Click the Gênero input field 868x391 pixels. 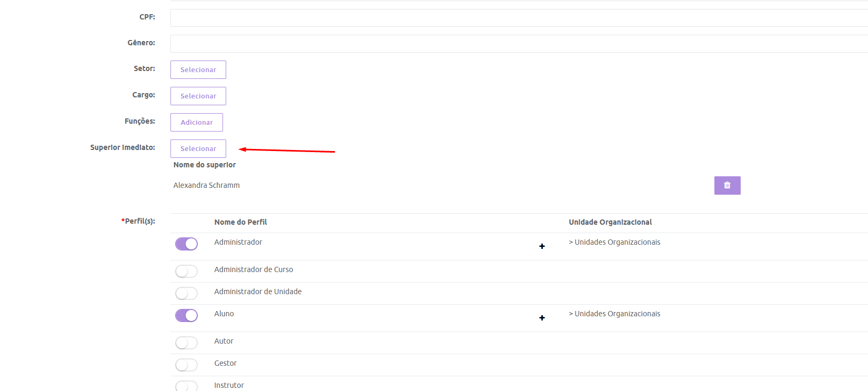click(x=518, y=44)
